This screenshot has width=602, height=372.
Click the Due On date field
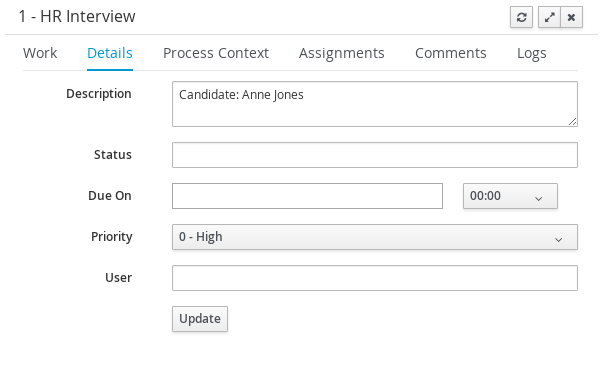[x=307, y=196]
